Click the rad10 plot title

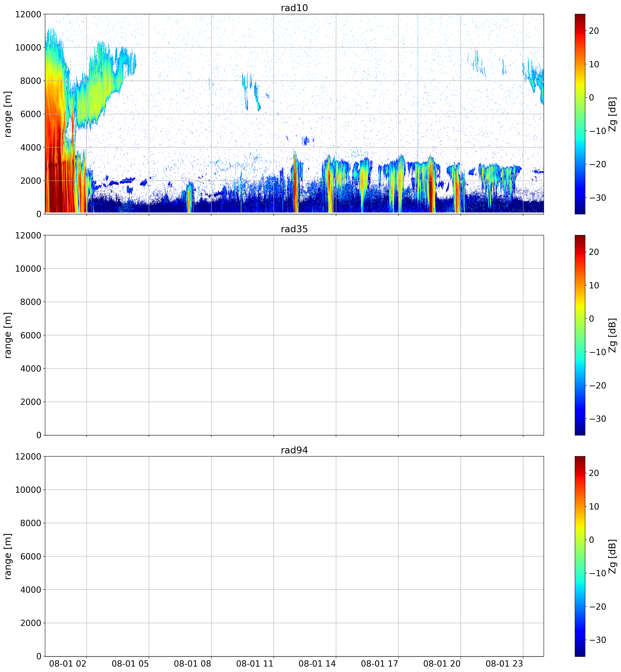click(294, 8)
